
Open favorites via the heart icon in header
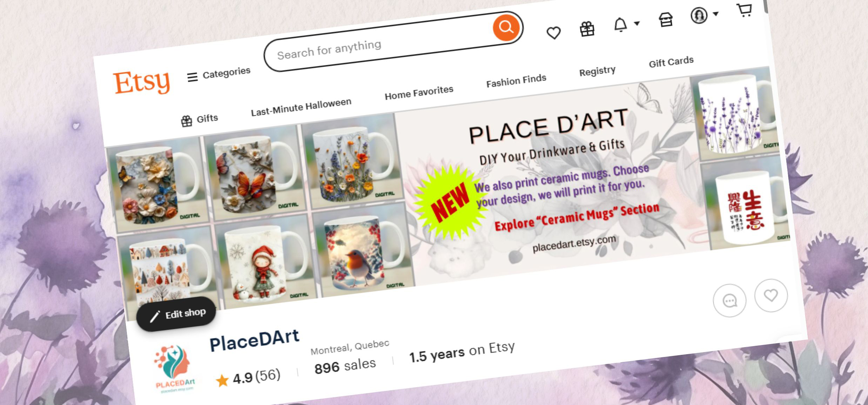553,33
